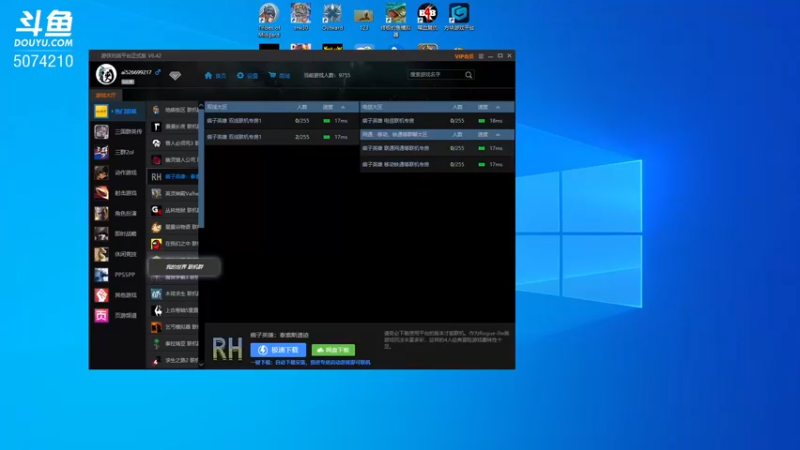The height and width of the screenshot is (450, 800).
Task: Select 双线联机专房1 room with 0/255 players
Action: [282, 121]
